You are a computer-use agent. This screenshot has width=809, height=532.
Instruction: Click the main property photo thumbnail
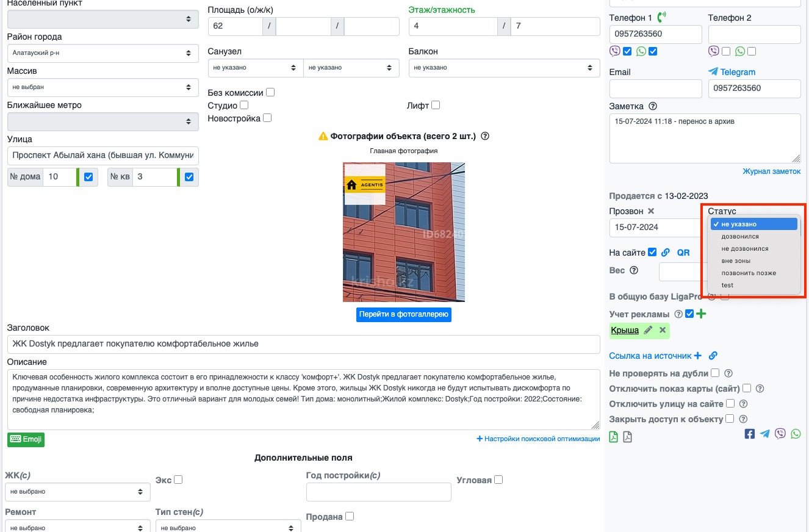coord(404,232)
